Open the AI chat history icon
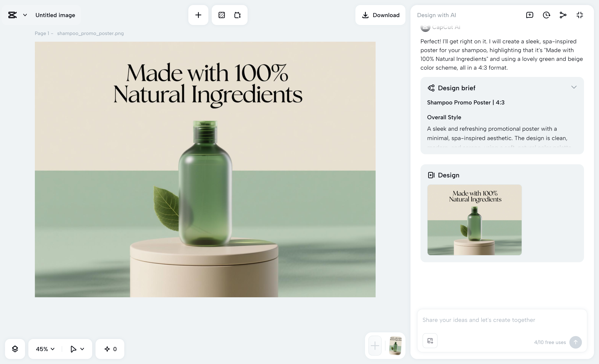This screenshot has height=364, width=599. click(x=546, y=15)
